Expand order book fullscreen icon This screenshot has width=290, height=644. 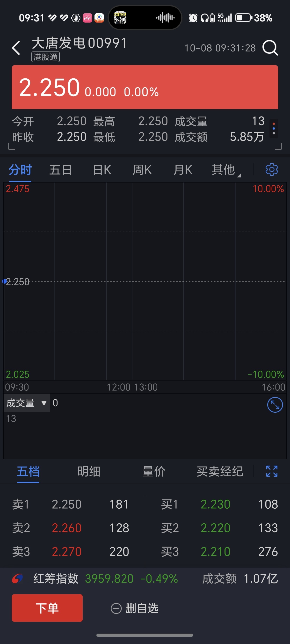[x=272, y=471]
